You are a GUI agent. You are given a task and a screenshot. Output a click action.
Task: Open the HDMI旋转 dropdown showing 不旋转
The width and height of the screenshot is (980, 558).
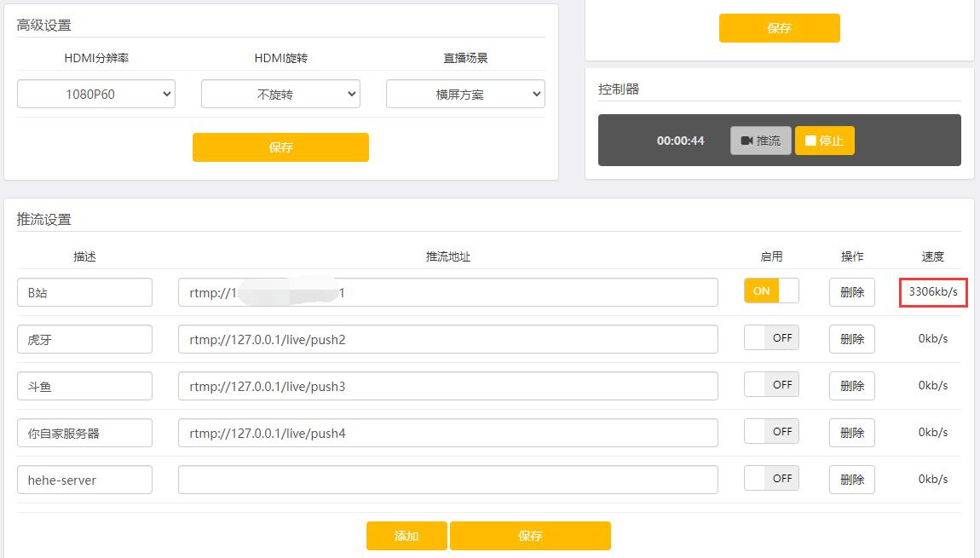click(x=280, y=94)
